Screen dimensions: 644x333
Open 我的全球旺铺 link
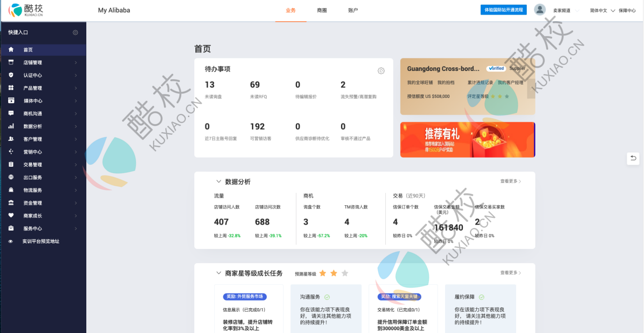point(419,82)
